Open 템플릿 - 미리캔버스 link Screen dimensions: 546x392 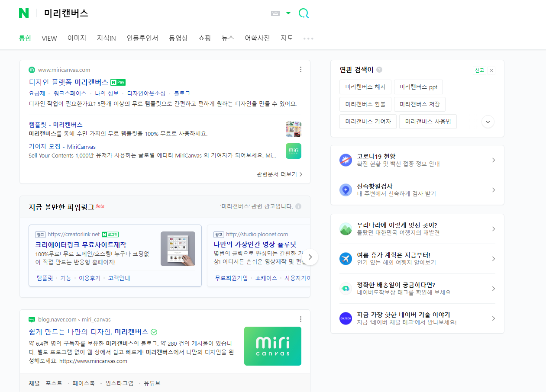coord(55,125)
